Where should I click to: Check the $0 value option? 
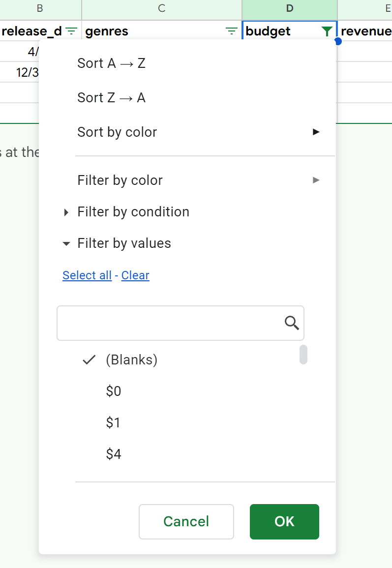(x=114, y=391)
